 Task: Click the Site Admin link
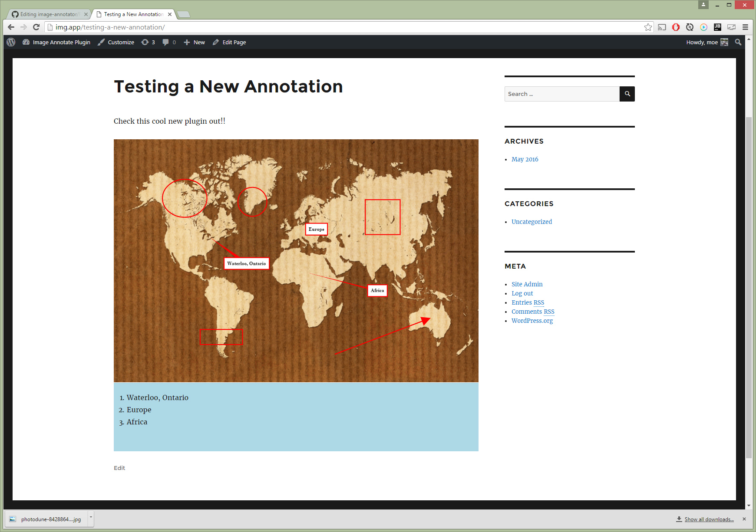point(527,284)
